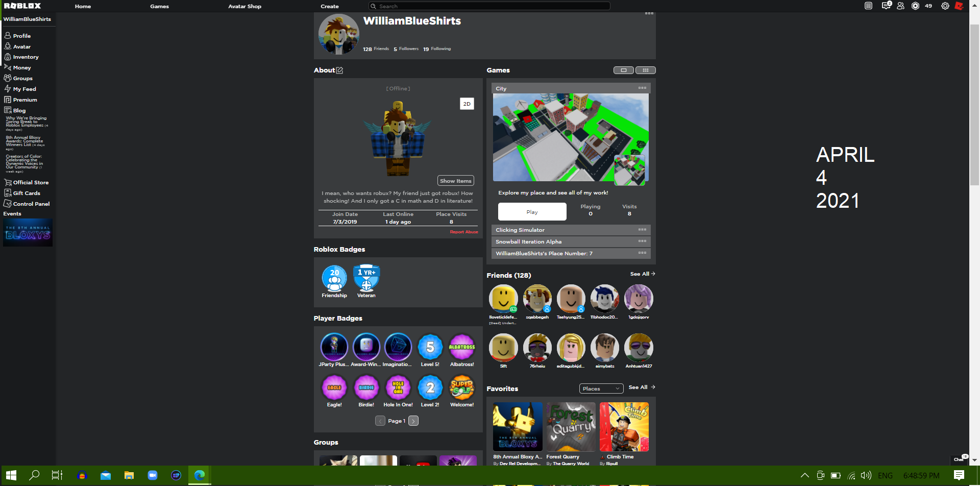This screenshot has height=486, width=980.
Task: Open the Games tab in the navbar
Action: [x=159, y=6]
